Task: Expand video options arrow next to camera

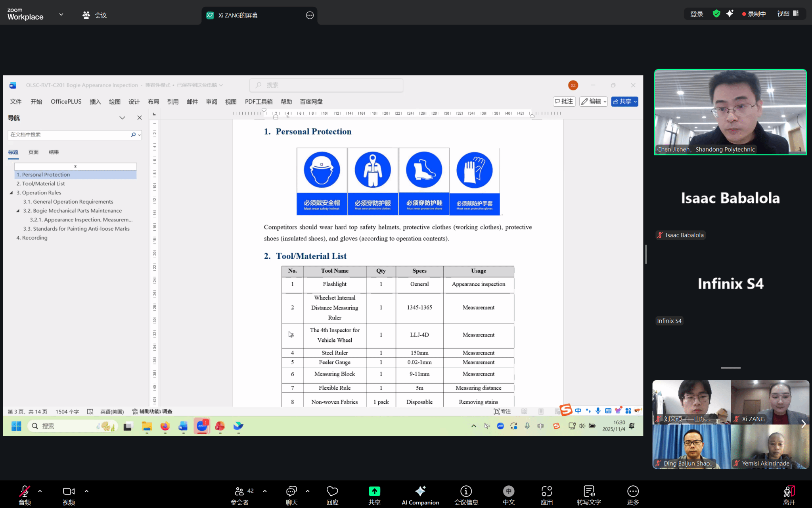Action: click(86, 491)
